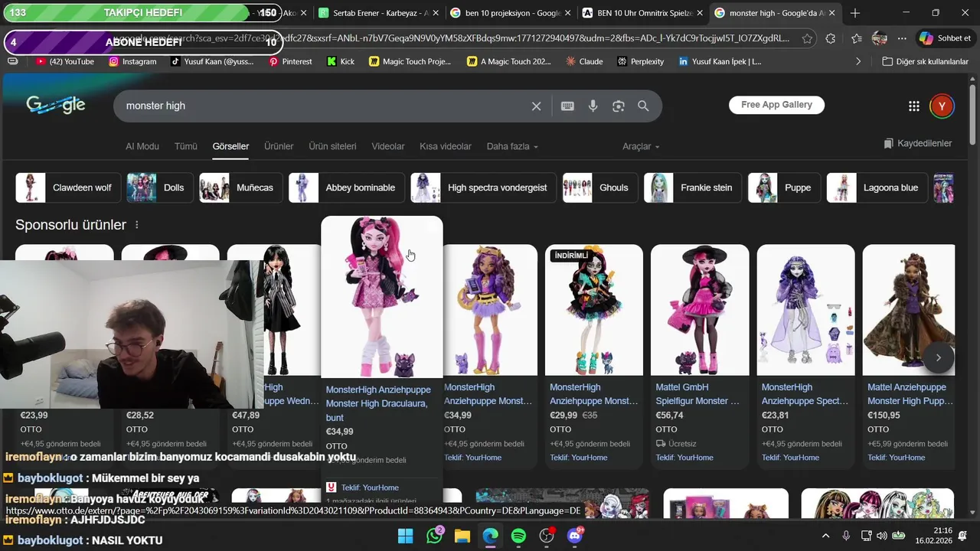Show more bookmarks with the chevron
Screen dimensions: 980x551
pos(858,61)
